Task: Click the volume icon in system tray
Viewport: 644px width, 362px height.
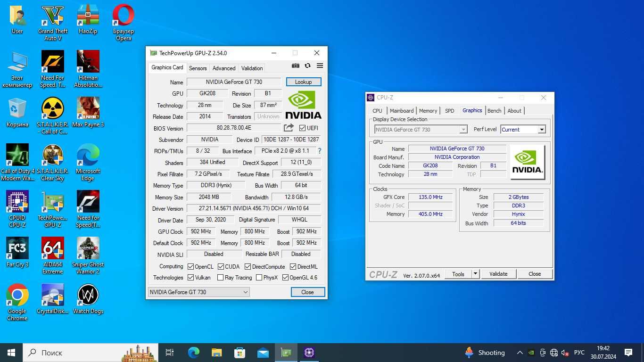Action: [x=565, y=353]
